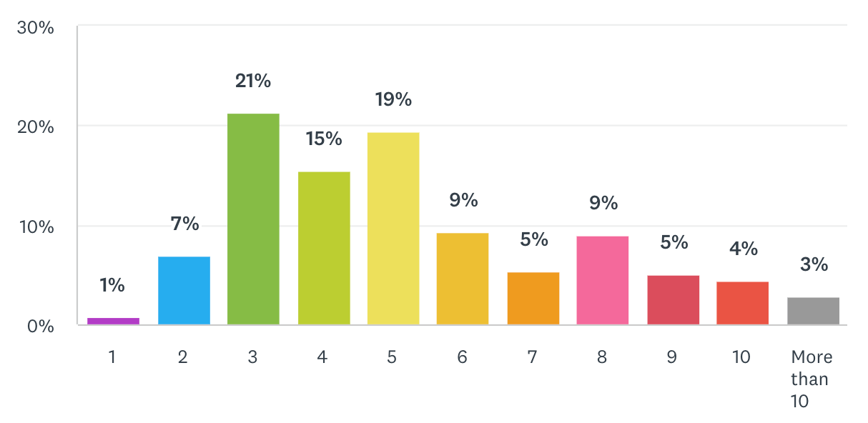868x423 pixels.
Task: Select the gray More than 10 bar
Action: 813,312
